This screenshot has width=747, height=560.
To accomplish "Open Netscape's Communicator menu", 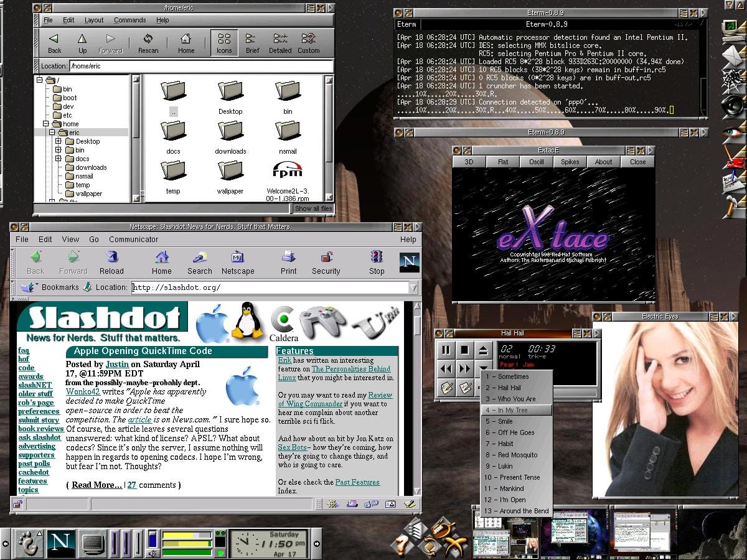I will tap(134, 239).
